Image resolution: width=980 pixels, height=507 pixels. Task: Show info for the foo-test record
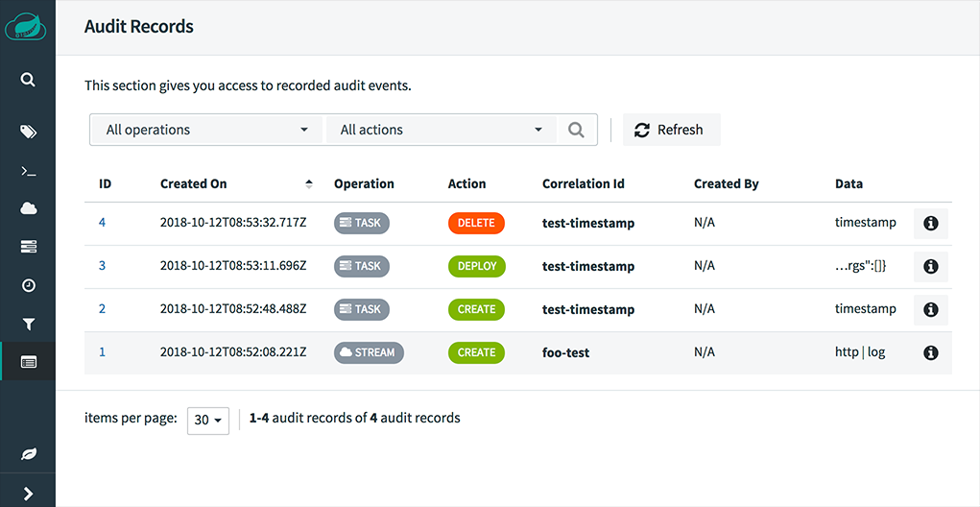pos(931,352)
